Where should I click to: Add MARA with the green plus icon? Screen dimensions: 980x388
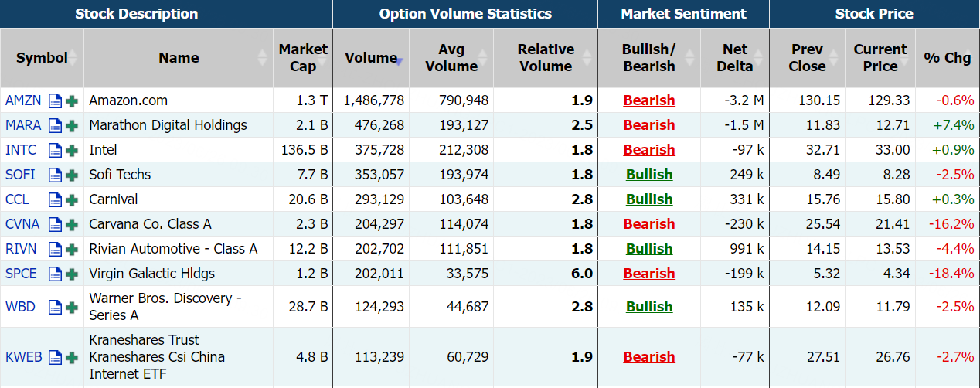[72, 125]
